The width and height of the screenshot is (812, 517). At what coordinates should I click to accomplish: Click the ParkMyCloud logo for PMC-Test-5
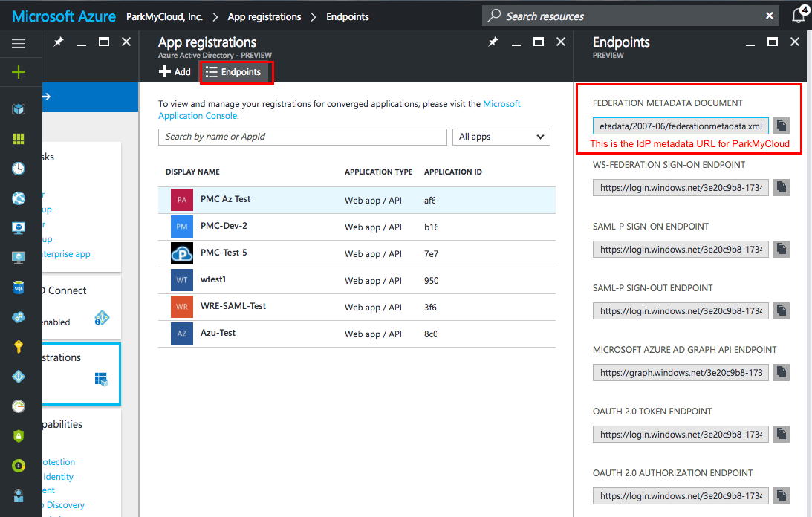coord(182,253)
